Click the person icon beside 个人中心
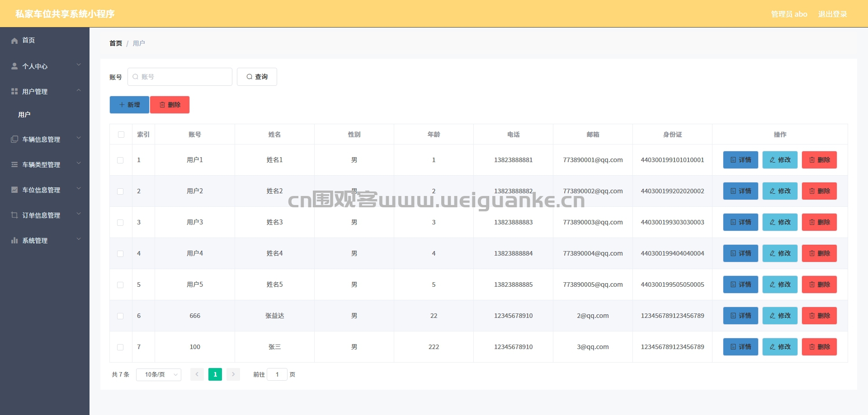Screen dimensions: 868x415 click(x=14, y=66)
